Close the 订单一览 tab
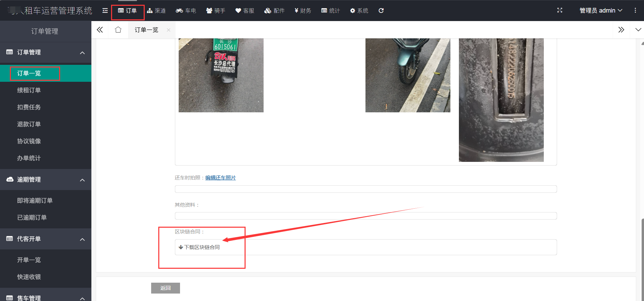Screen dimensions: 644x301 coord(168,30)
